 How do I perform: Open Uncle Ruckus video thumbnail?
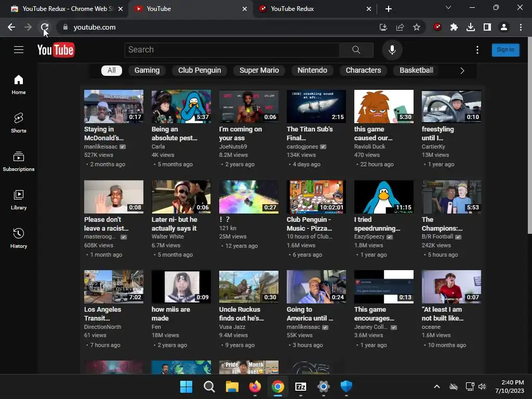[249, 287]
